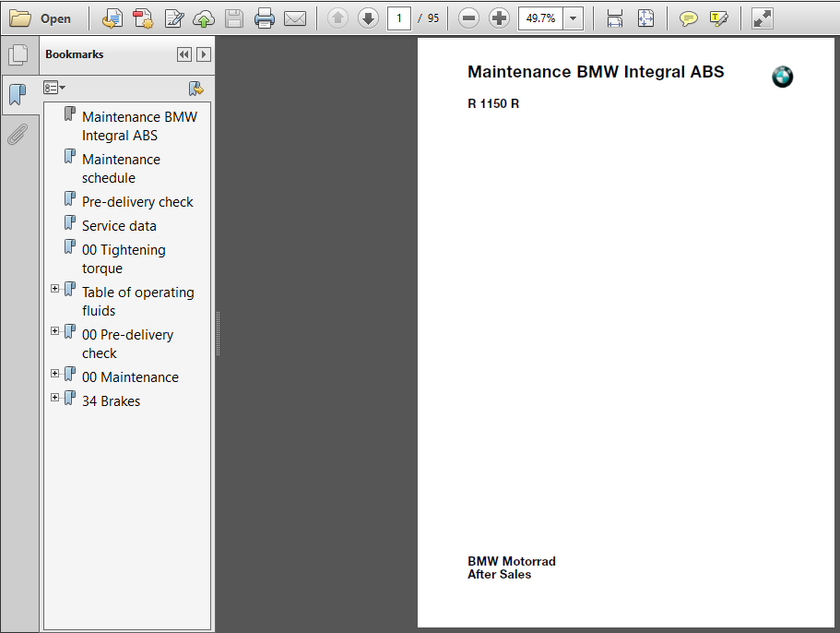
Task: Click the R 1150 R model text
Action: click(493, 103)
